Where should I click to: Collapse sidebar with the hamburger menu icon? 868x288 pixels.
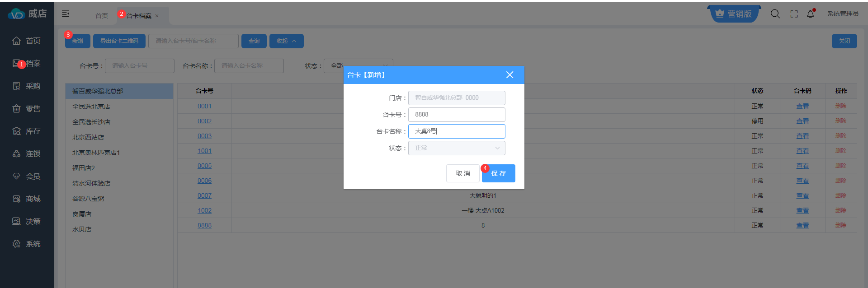point(66,14)
